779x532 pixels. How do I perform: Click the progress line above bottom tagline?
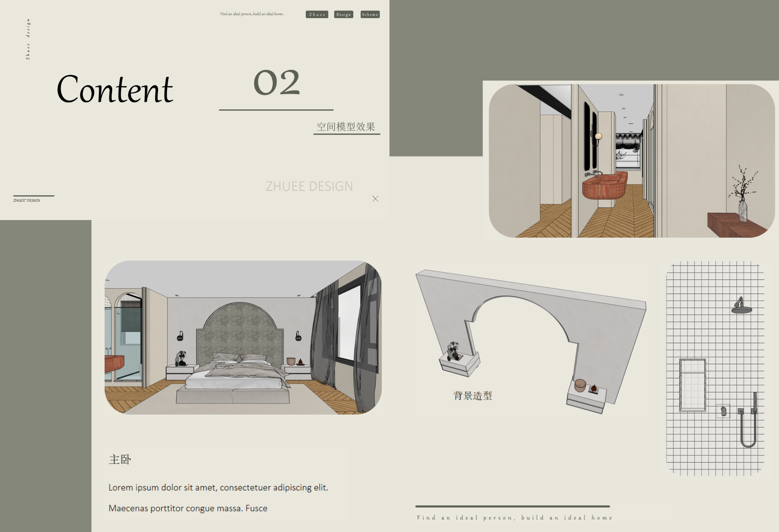512,506
